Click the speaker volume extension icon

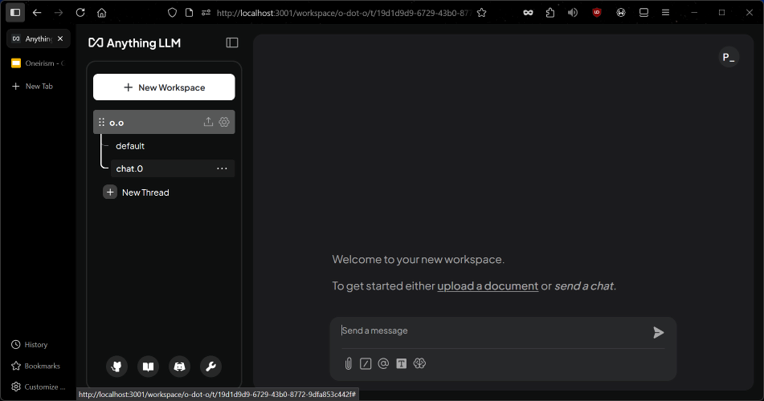point(573,13)
